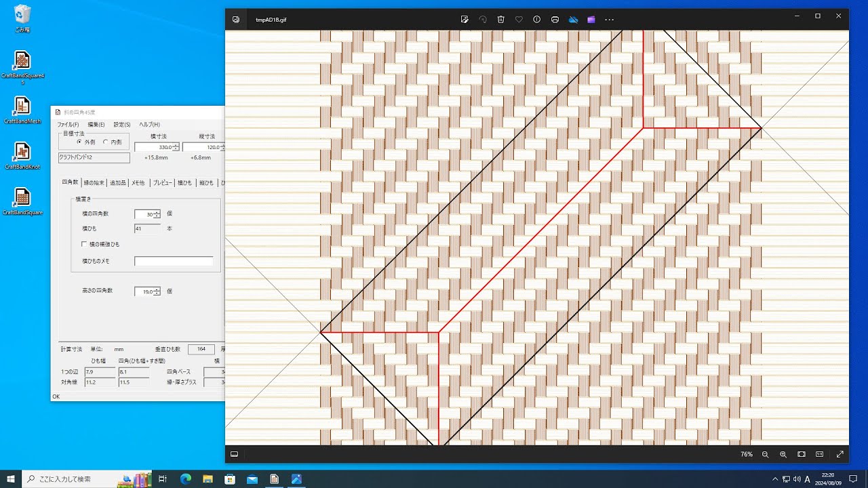The width and height of the screenshot is (868, 488).
Task: Zoom in using the plus magnifier
Action: point(783,454)
